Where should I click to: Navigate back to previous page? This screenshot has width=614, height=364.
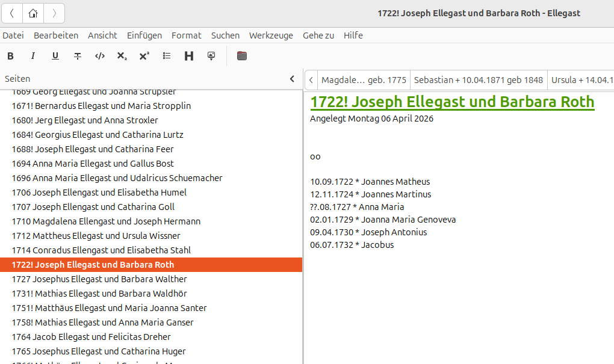[12, 13]
